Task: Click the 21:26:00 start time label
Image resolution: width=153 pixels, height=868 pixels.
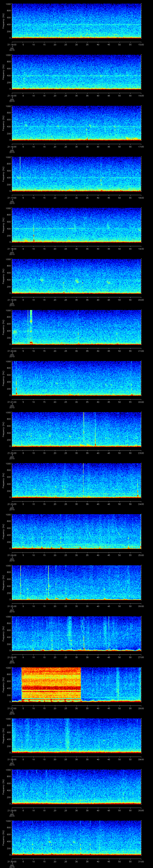Action: [12, 657]
